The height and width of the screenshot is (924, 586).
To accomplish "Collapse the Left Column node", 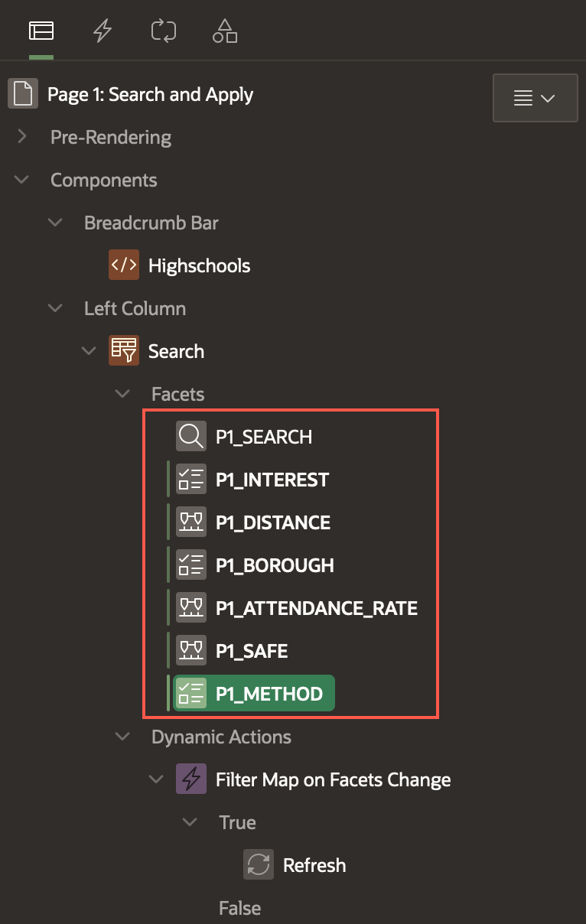I will 56,309.
